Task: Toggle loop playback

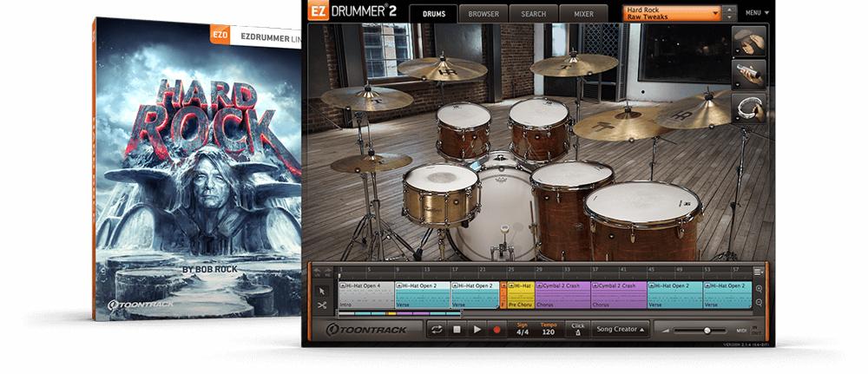Action: click(x=437, y=330)
